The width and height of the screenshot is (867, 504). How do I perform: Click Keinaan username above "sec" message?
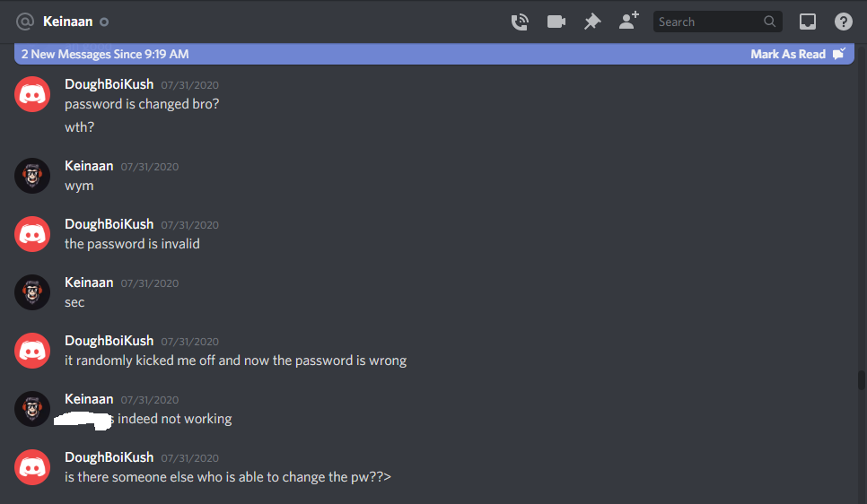tap(89, 282)
